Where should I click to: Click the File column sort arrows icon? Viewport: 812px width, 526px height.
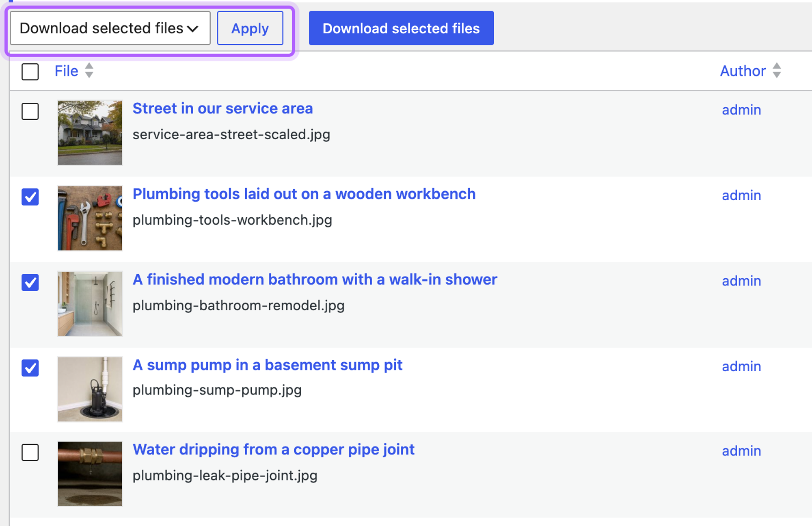pos(89,71)
